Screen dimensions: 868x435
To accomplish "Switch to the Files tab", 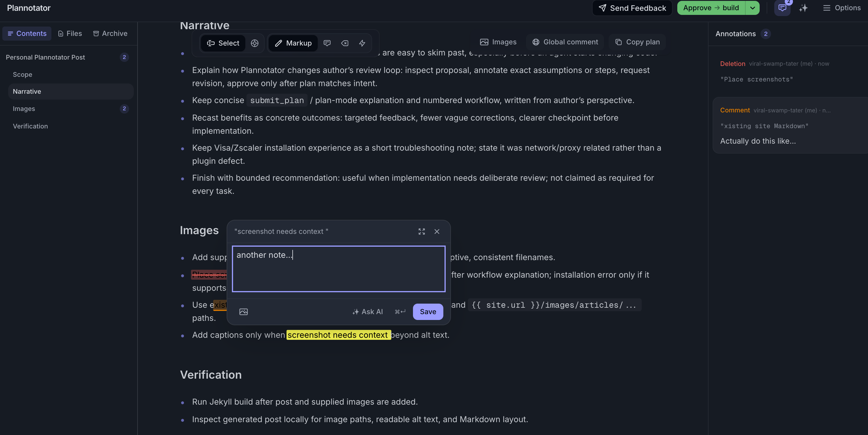I will [x=70, y=34].
